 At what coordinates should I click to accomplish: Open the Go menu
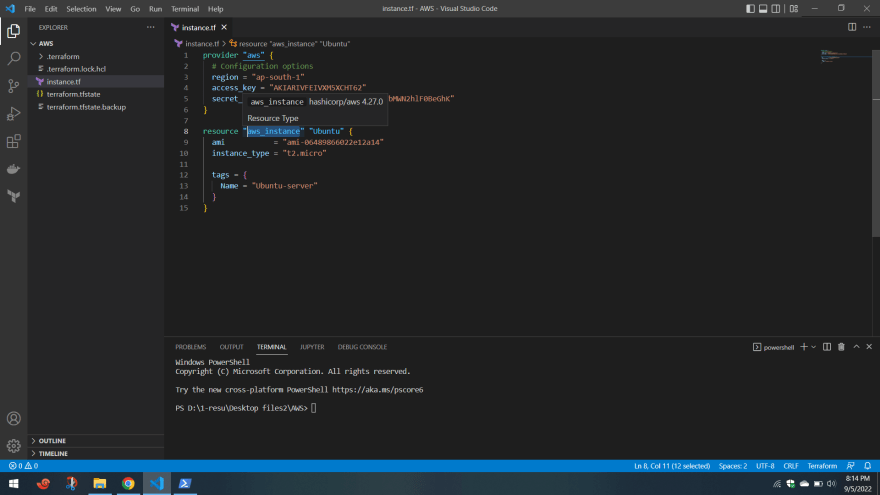click(x=135, y=8)
